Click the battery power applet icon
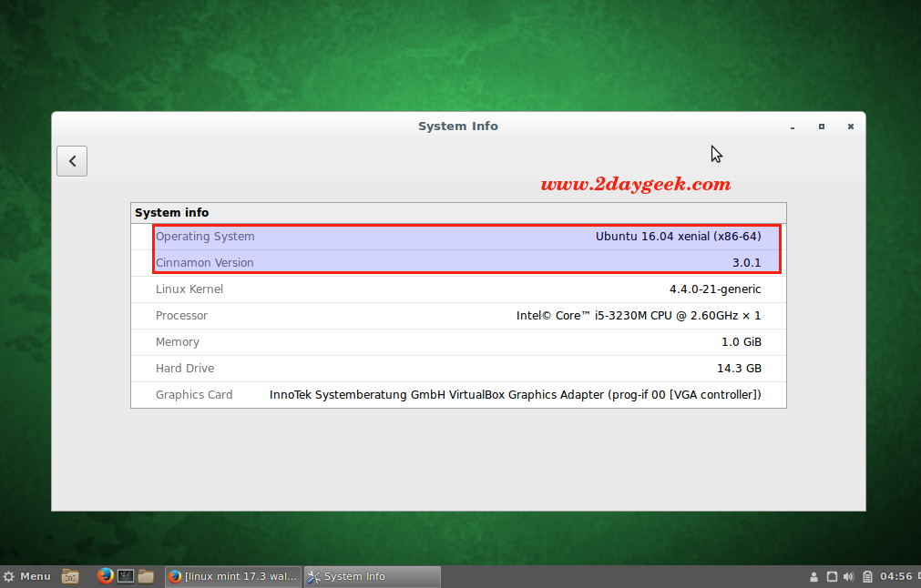Screen dimensions: 921x588 click(x=867, y=576)
